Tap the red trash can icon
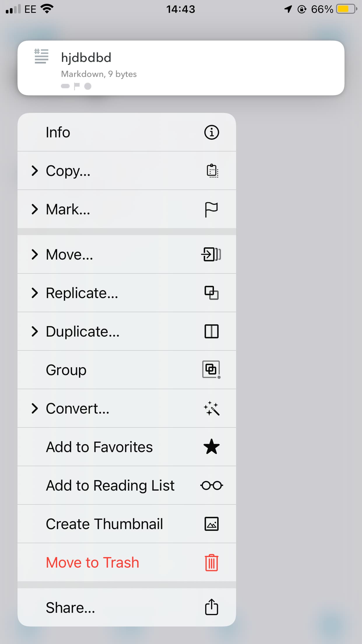The image size is (362, 644). [211, 562]
